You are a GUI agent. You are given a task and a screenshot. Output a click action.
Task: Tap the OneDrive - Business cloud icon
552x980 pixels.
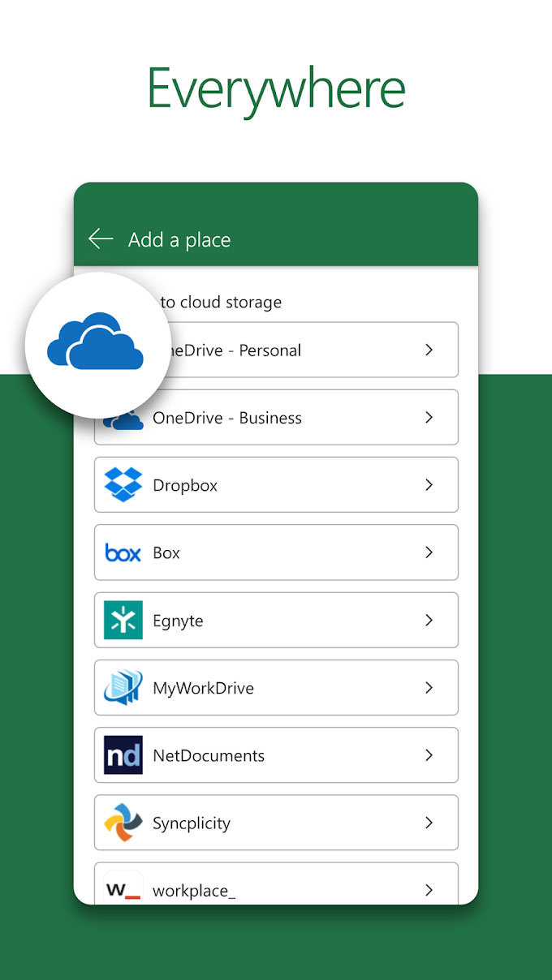pyautogui.click(x=123, y=420)
